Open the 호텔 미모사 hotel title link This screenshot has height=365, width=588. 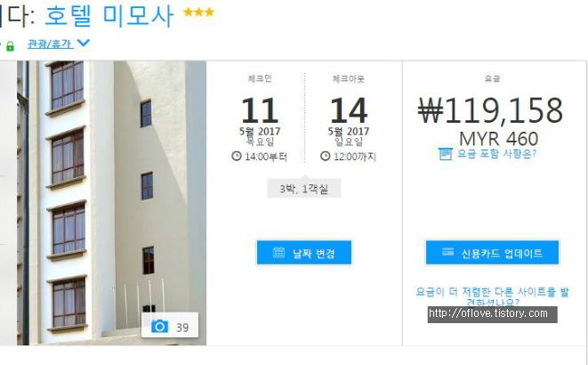point(109,16)
